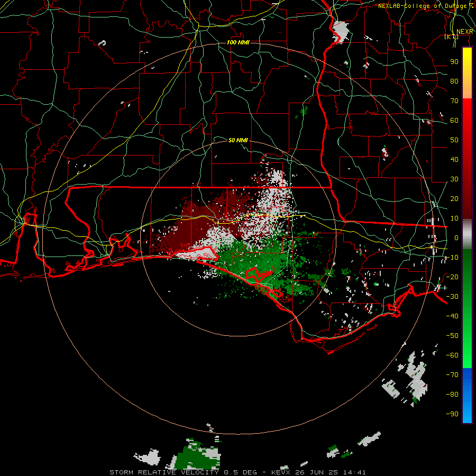The width and height of the screenshot is (476, 476).
Task: Select the blue bottom segment of the velocity scale
Action: tap(467, 396)
